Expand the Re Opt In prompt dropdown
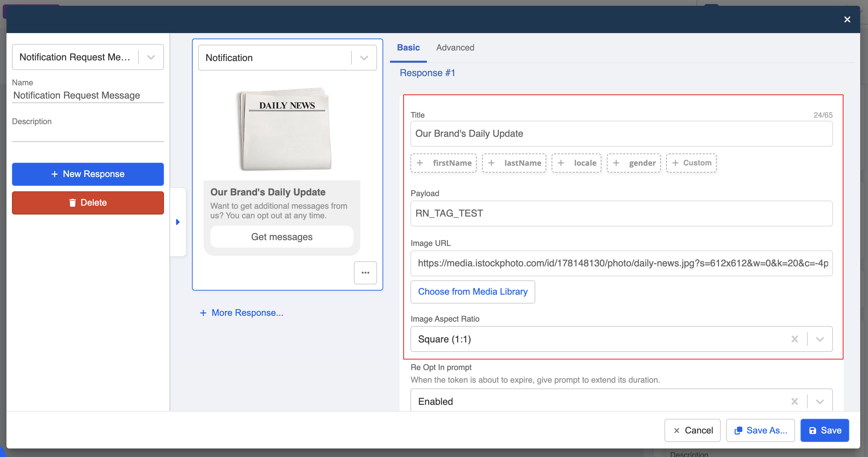 820,401
